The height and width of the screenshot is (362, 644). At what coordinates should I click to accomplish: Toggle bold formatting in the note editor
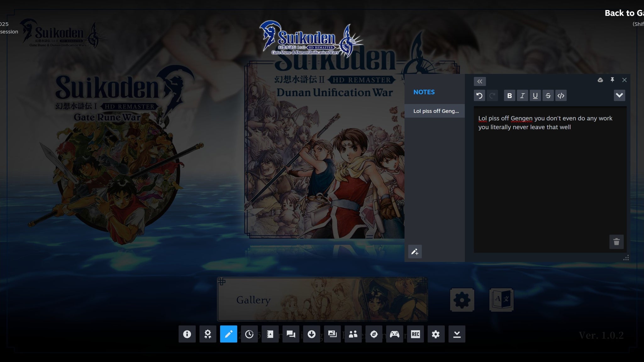click(510, 96)
